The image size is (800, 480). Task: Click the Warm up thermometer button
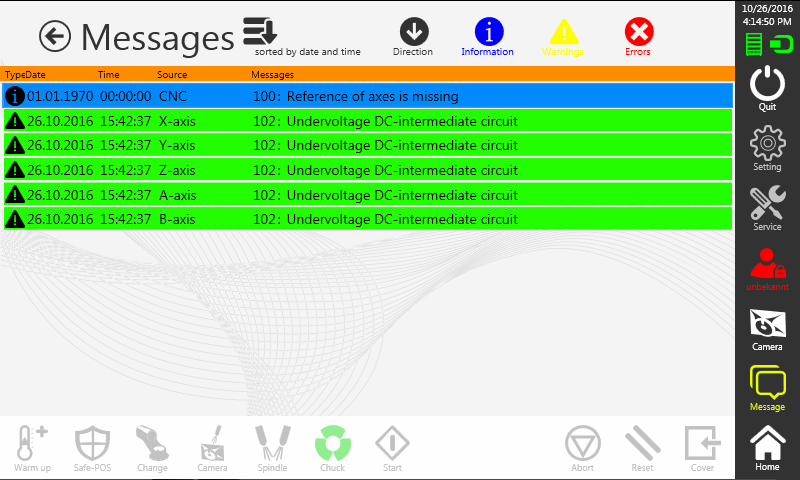(x=32, y=447)
